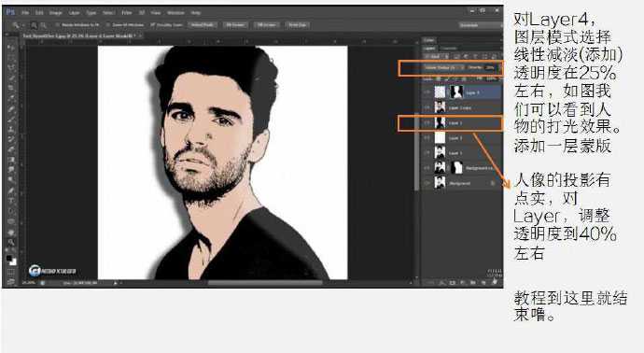
Task: Toggle visibility of the Background layer
Action: pos(427,183)
